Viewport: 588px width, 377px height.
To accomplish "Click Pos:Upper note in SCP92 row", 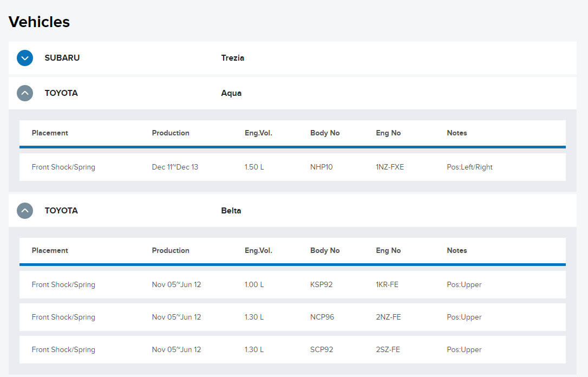I will point(464,349).
